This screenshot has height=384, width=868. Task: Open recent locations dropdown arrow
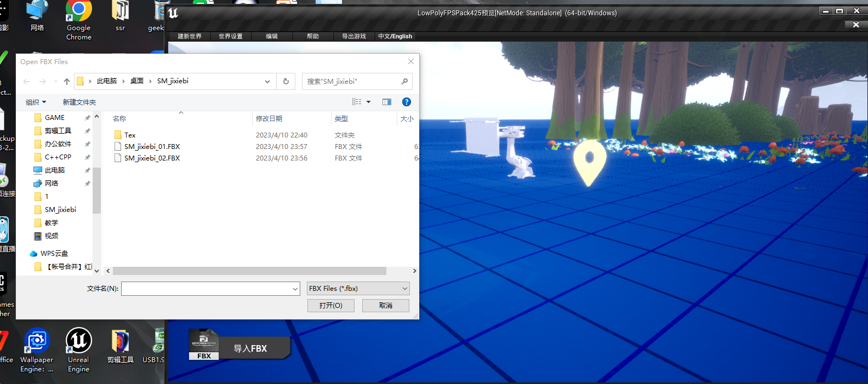55,82
